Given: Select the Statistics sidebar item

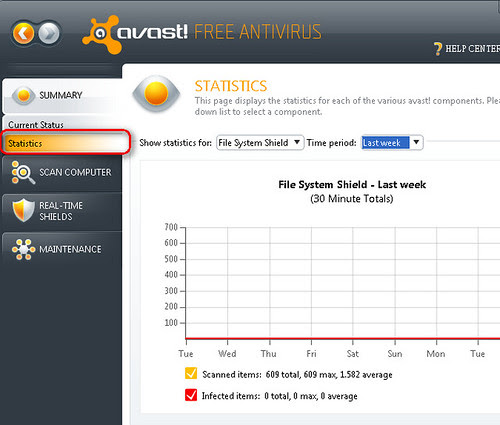Looking at the screenshot, I should 65,143.
